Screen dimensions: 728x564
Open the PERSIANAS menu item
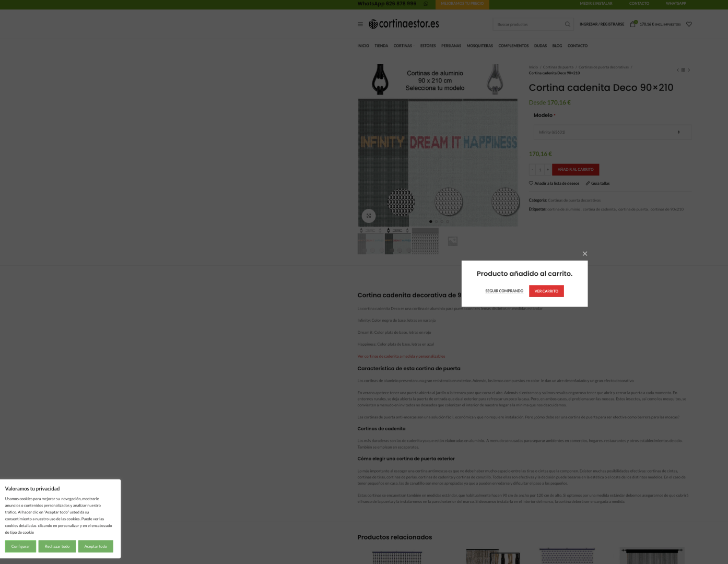click(x=451, y=46)
